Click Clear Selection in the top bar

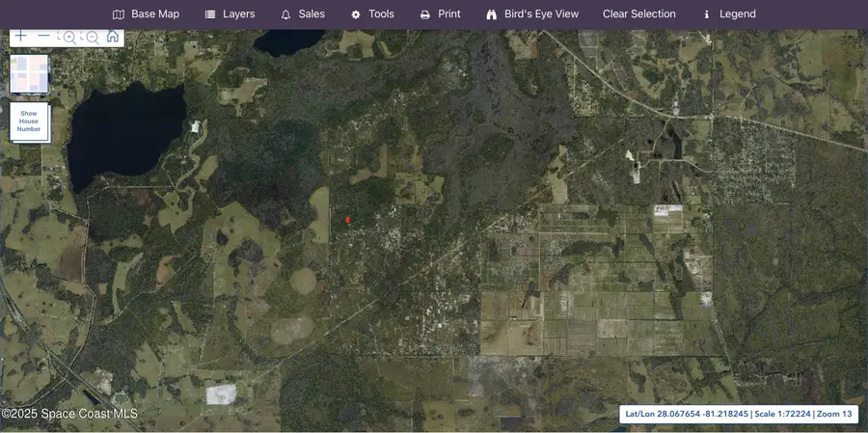pyautogui.click(x=638, y=14)
